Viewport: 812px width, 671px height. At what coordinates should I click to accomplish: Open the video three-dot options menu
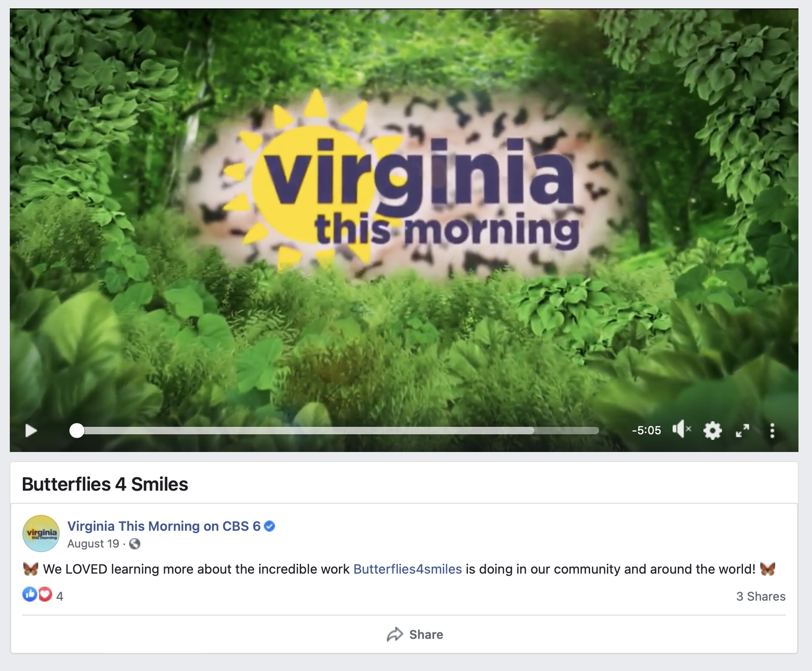click(x=772, y=431)
